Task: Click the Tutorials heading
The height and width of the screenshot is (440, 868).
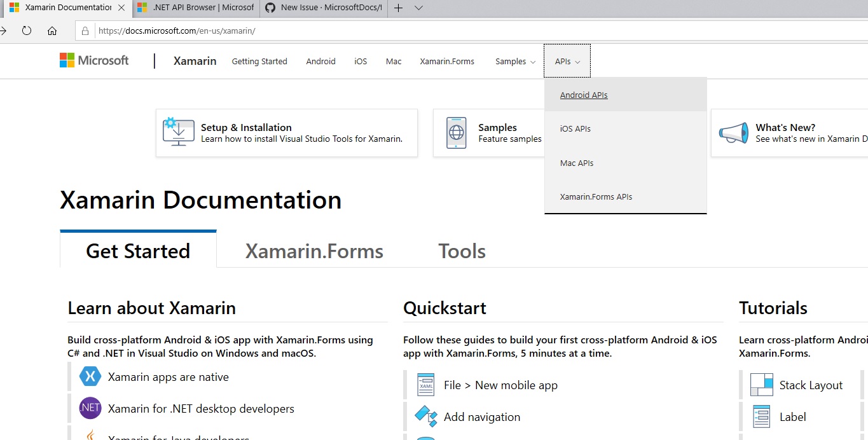Action: coord(773,308)
